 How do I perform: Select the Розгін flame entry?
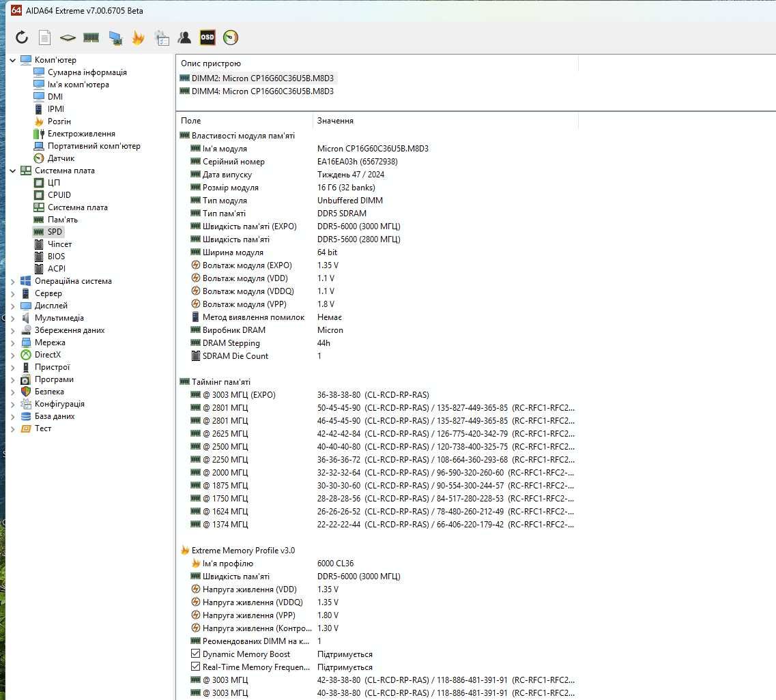59,121
